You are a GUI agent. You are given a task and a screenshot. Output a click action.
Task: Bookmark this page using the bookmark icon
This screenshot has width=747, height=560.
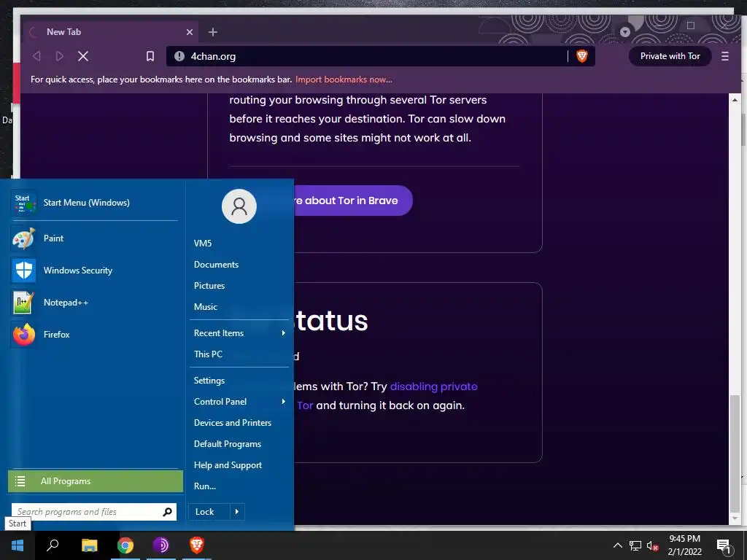(150, 56)
